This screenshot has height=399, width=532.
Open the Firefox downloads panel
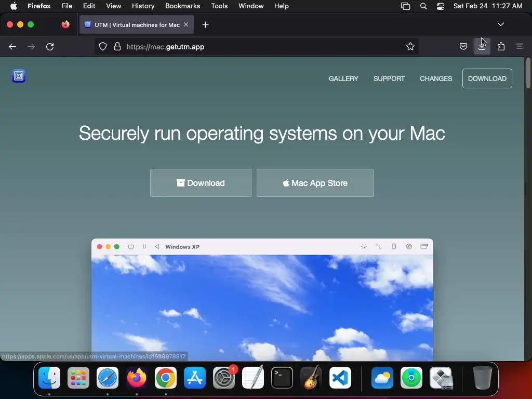[x=482, y=46]
